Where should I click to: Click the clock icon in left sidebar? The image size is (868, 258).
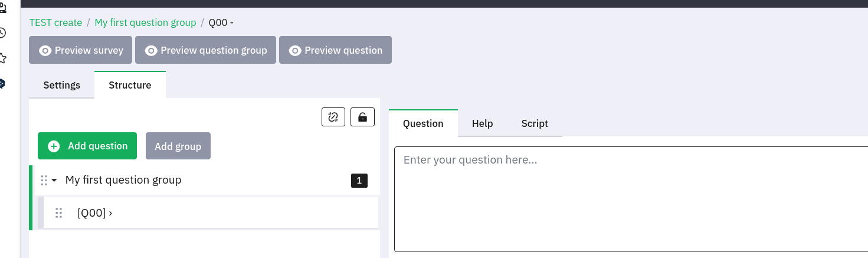[2, 33]
